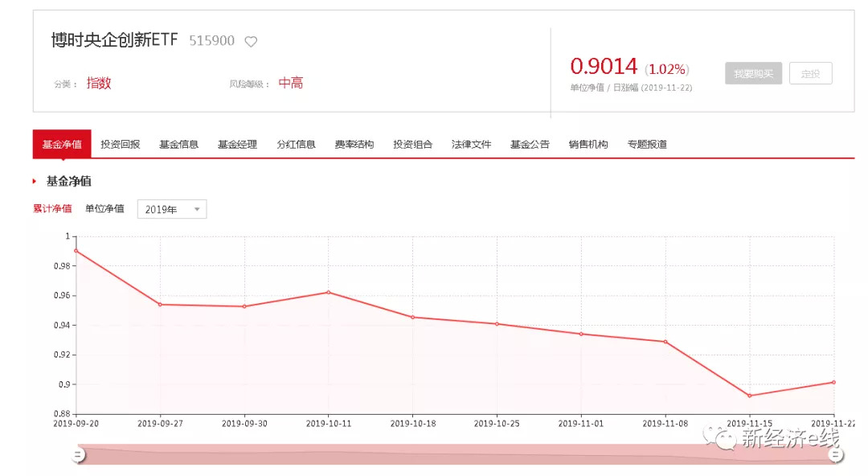Click the left handle of the range slider

pyautogui.click(x=78, y=455)
